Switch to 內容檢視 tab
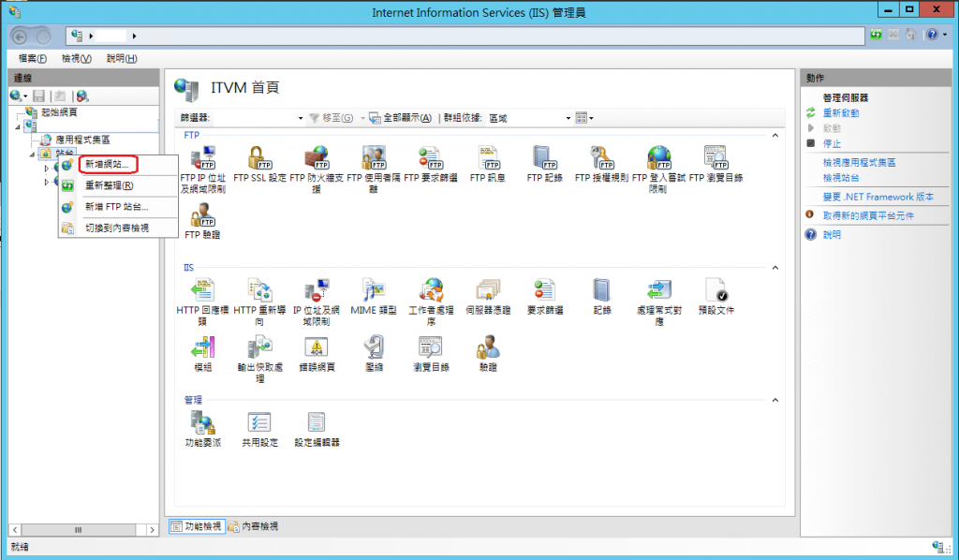959x560 pixels. [253, 525]
